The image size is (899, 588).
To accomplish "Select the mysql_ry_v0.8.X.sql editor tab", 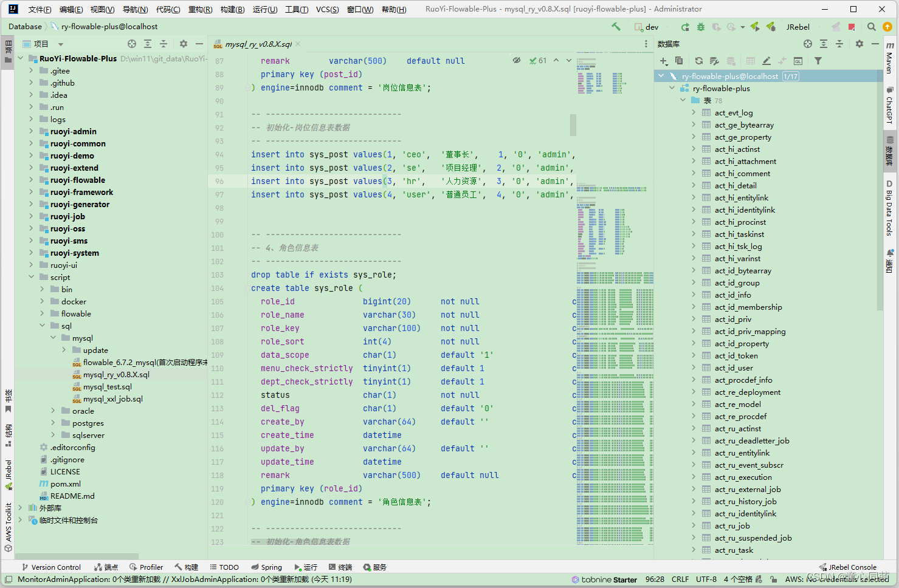I will click(x=258, y=44).
